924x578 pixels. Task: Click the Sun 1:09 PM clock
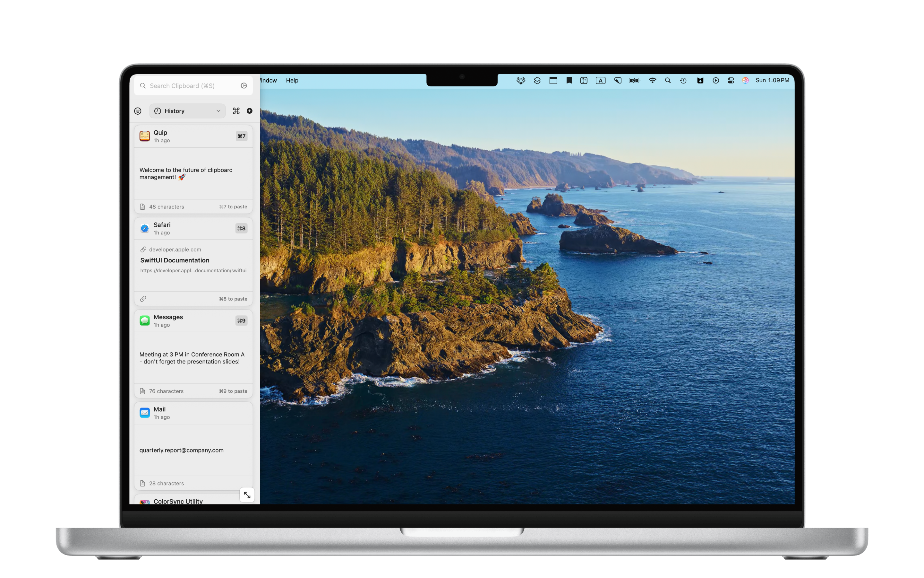pyautogui.click(x=773, y=80)
